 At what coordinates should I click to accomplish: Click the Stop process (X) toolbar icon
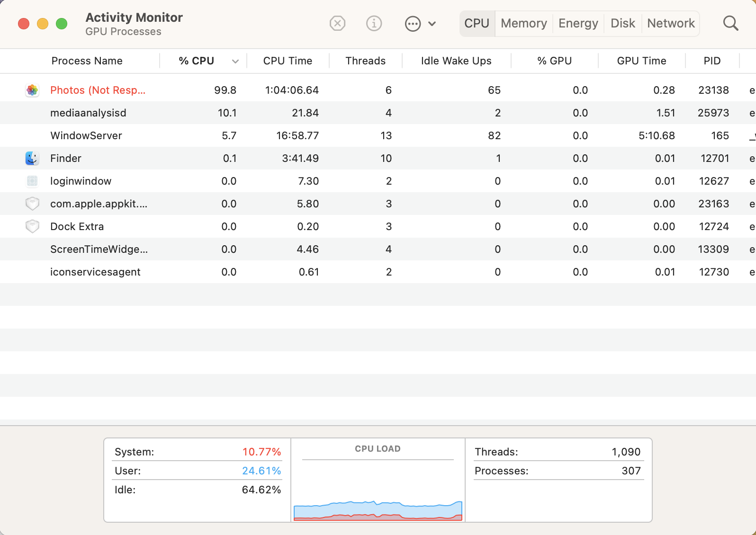pos(337,23)
